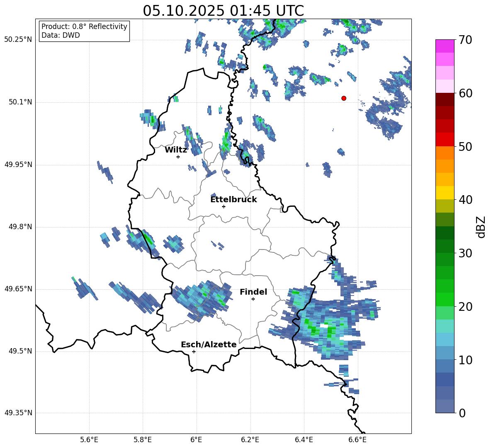Click the bright red colorbar swatch just above 50
The height and width of the screenshot is (448, 491).
coord(445,140)
